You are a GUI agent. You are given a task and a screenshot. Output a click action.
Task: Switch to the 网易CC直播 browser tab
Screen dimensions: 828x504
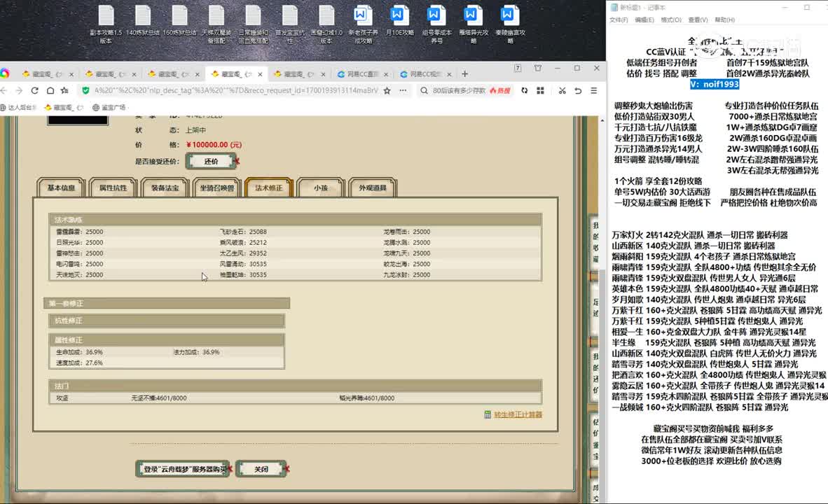(x=361, y=74)
